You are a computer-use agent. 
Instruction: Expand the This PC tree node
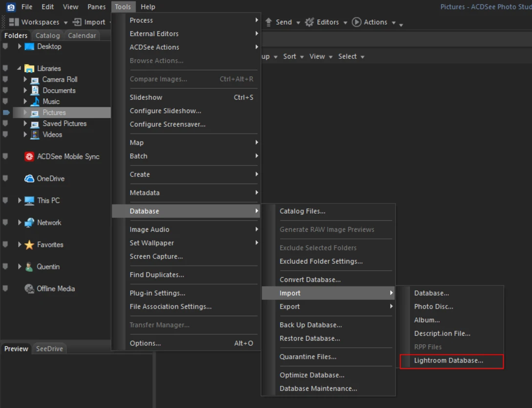pos(20,201)
